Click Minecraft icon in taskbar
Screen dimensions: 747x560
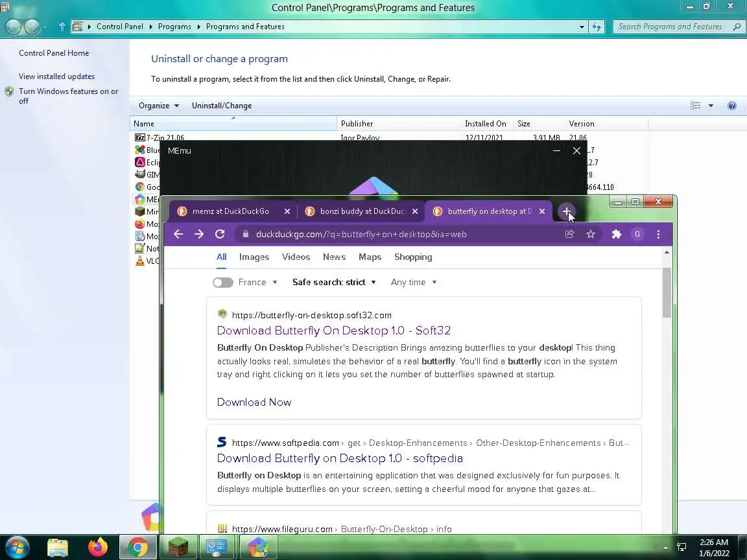pos(178,548)
